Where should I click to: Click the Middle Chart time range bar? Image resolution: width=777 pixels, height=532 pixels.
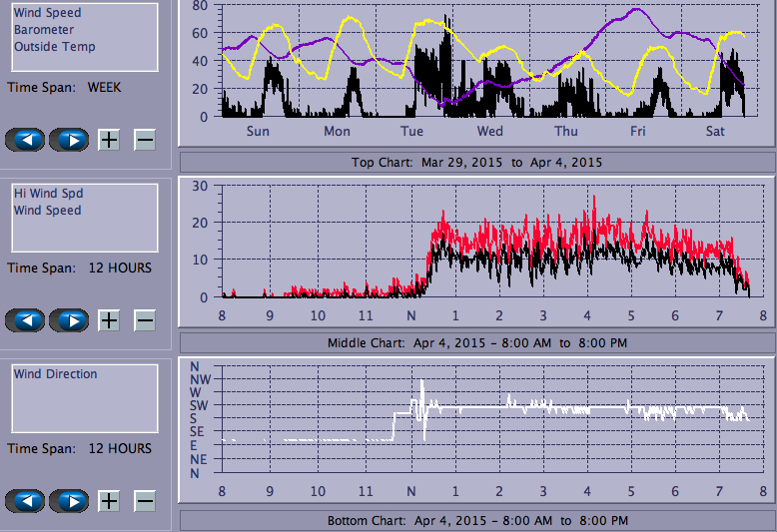476,342
